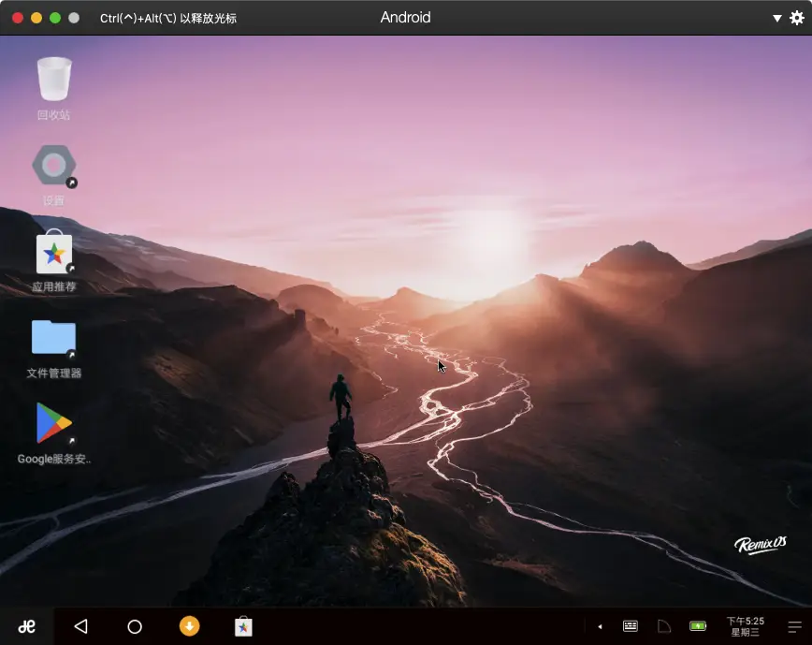Screen dimensions: 812x645
Task: Open the emulator dropdown triangle in title bar
Action: click(x=776, y=18)
